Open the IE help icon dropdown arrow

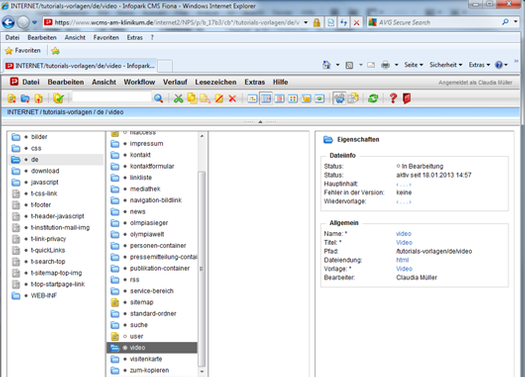506,65
